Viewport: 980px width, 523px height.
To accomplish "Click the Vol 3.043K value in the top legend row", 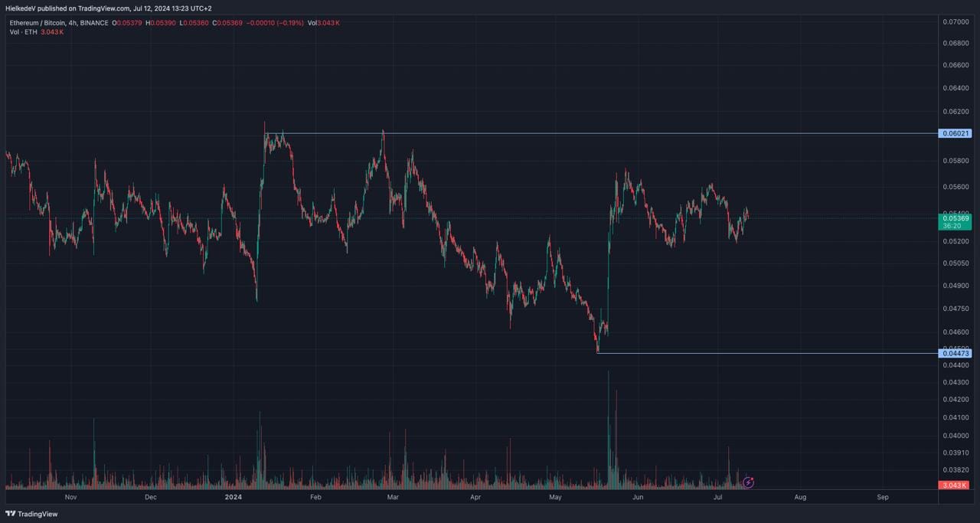I will pos(323,23).
